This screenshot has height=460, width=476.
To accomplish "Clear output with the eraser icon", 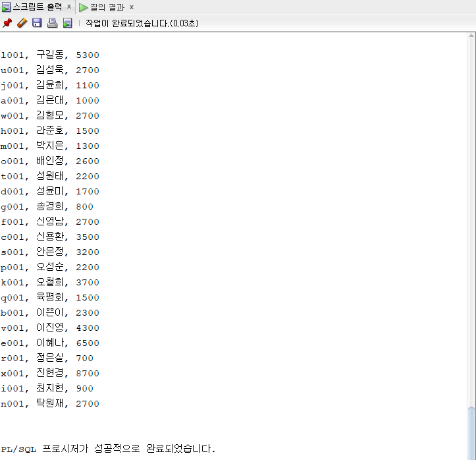I will tap(22, 23).
